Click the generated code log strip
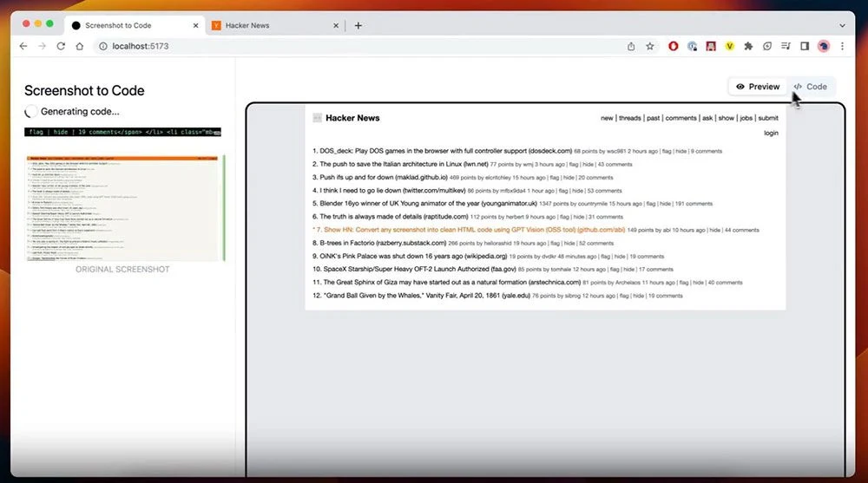This screenshot has width=868, height=483. pyautogui.click(x=122, y=132)
